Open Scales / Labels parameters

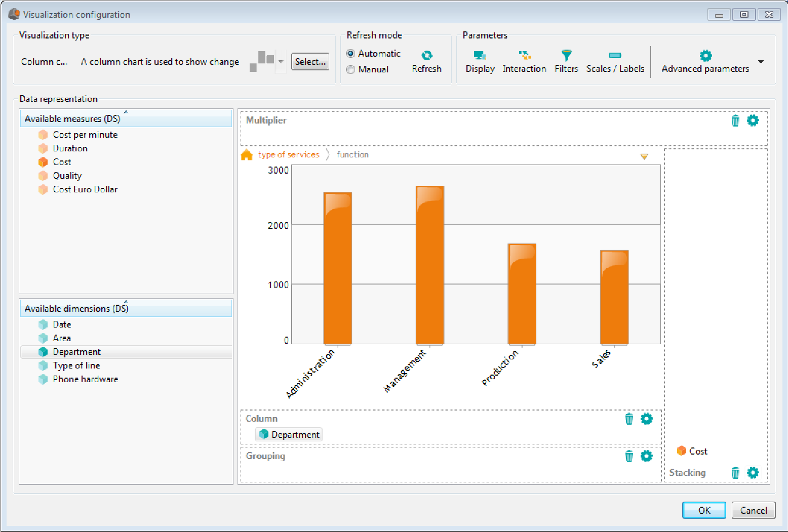(x=615, y=62)
